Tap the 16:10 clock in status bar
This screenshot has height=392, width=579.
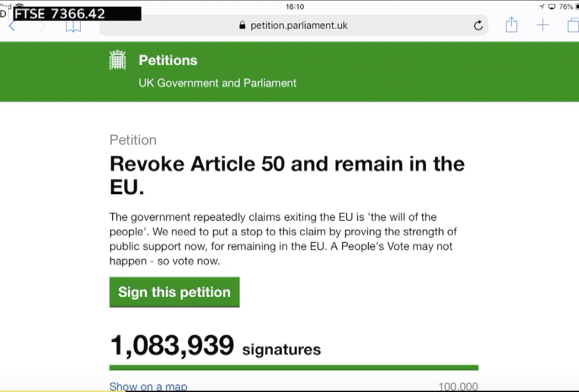[294, 7]
